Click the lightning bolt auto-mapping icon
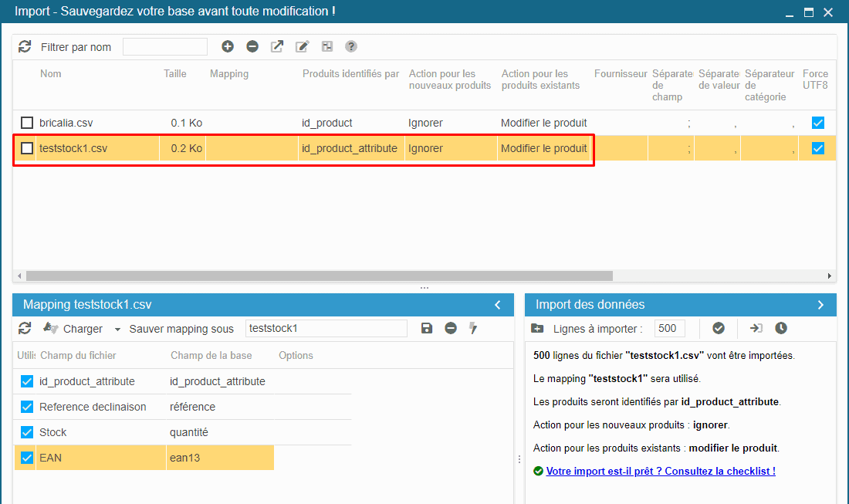The height and width of the screenshot is (504, 849). pos(473,328)
